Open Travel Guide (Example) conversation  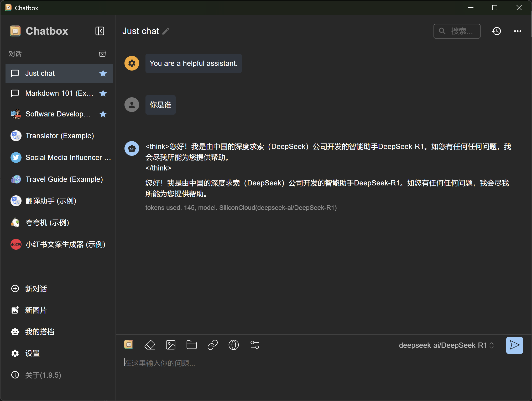64,179
